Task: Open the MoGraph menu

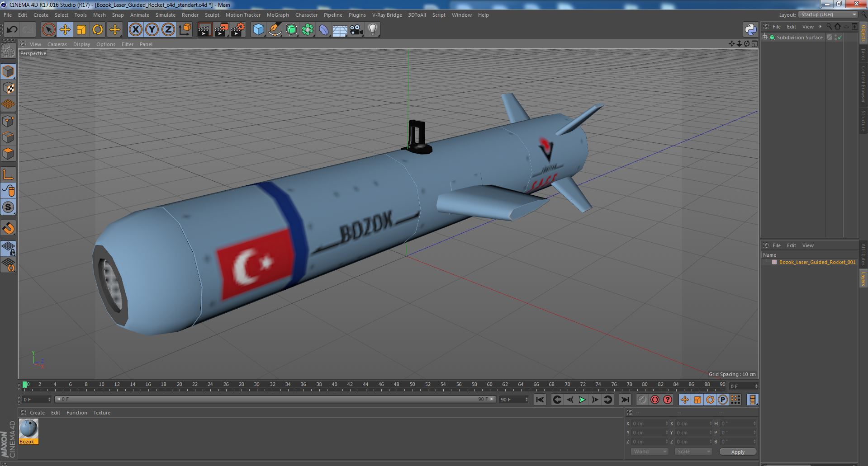Action: [278, 15]
